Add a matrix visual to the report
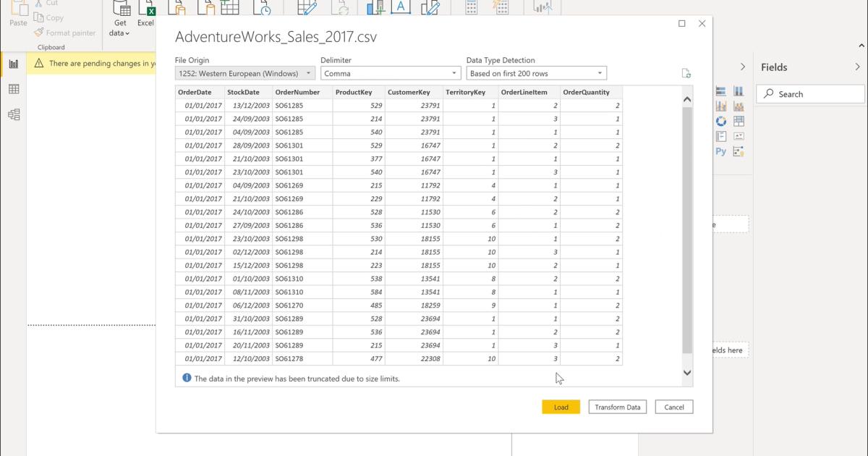Screen dimensions: 868x456 point(739,120)
